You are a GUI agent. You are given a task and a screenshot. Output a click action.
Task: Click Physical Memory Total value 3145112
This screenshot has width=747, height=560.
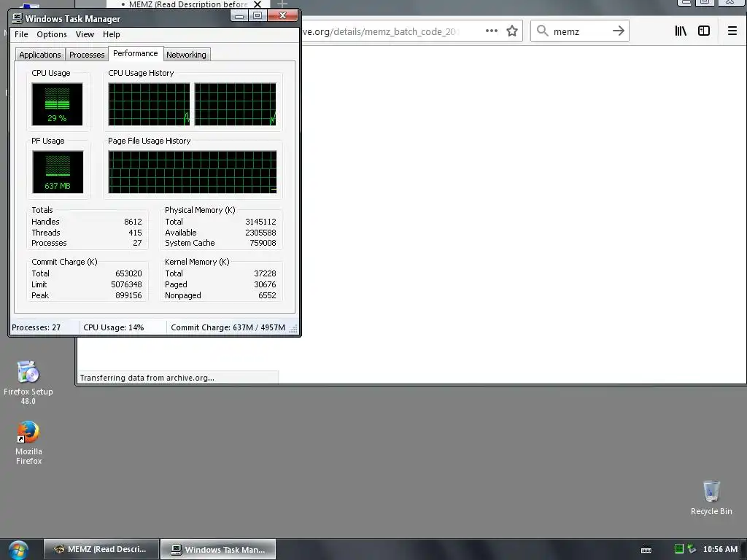[x=260, y=222]
